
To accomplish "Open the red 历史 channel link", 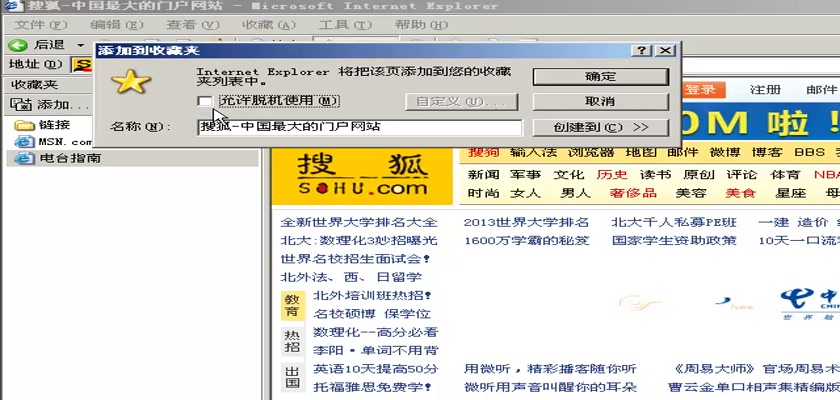I will 612,175.
